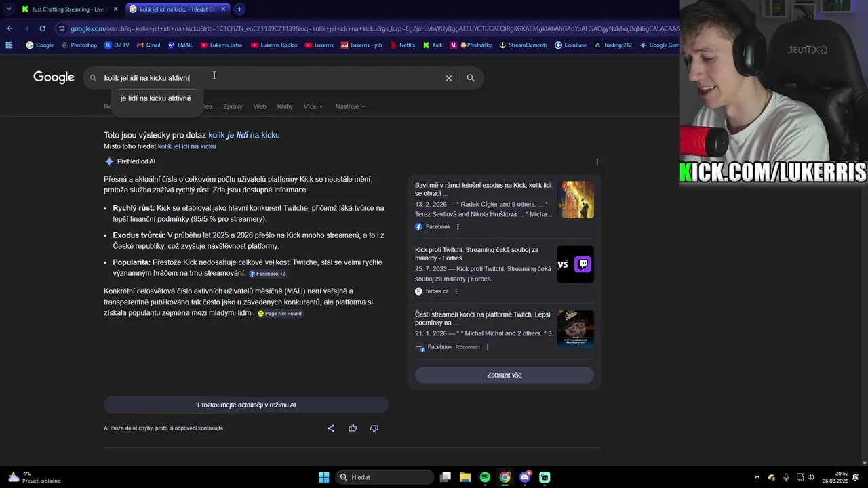Viewport: 868px width, 488px height.
Task: Open more options for REconnect Facebook result
Action: (488, 347)
